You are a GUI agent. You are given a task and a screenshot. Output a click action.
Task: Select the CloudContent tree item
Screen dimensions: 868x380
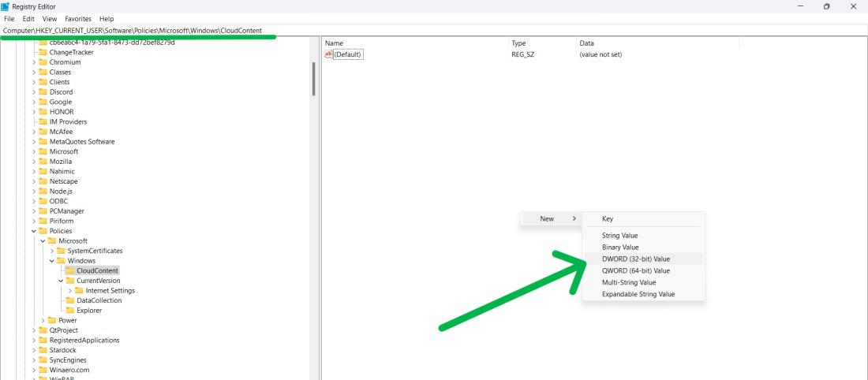pyautogui.click(x=97, y=271)
